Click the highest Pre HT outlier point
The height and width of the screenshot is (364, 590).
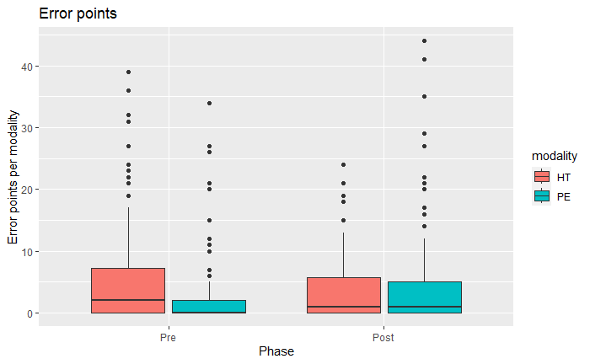click(x=128, y=72)
